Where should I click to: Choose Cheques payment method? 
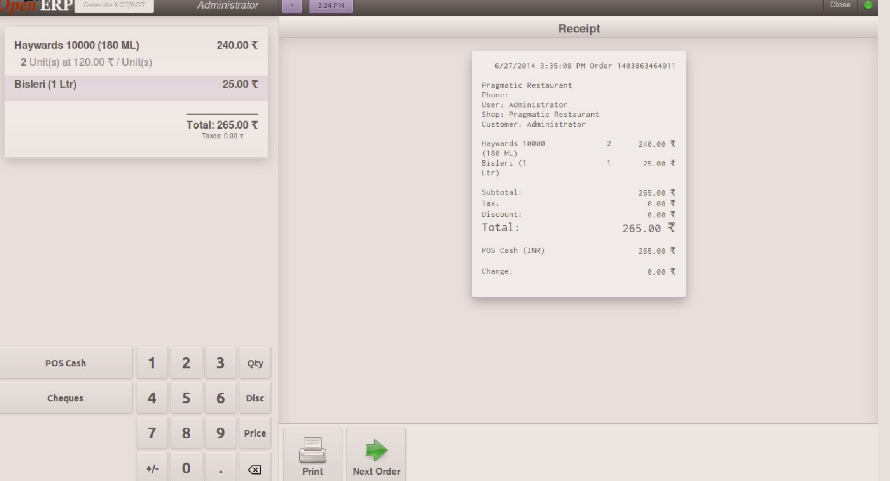click(x=66, y=398)
